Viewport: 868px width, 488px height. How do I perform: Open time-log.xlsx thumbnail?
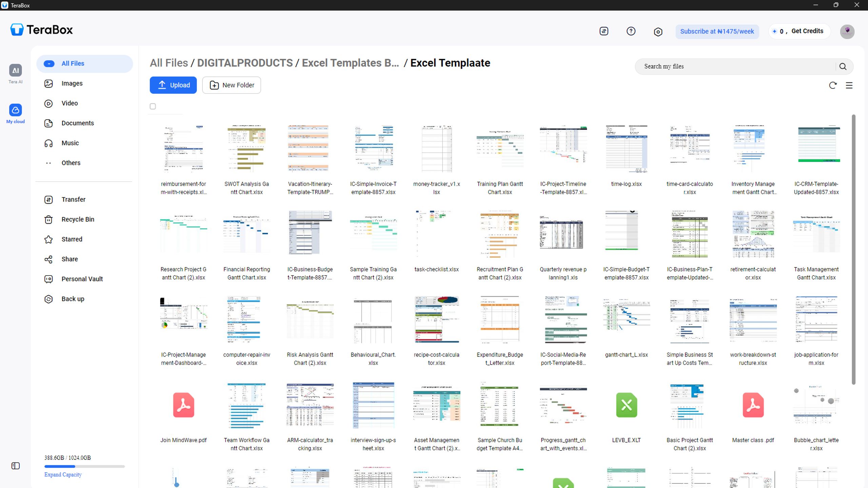click(626, 148)
